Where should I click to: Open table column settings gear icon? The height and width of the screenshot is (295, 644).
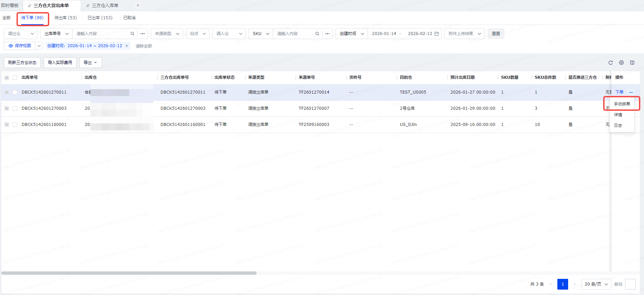621,63
